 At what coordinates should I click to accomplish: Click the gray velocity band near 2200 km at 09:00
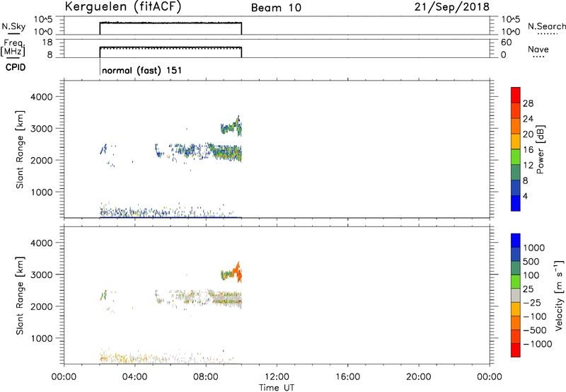click(226, 299)
